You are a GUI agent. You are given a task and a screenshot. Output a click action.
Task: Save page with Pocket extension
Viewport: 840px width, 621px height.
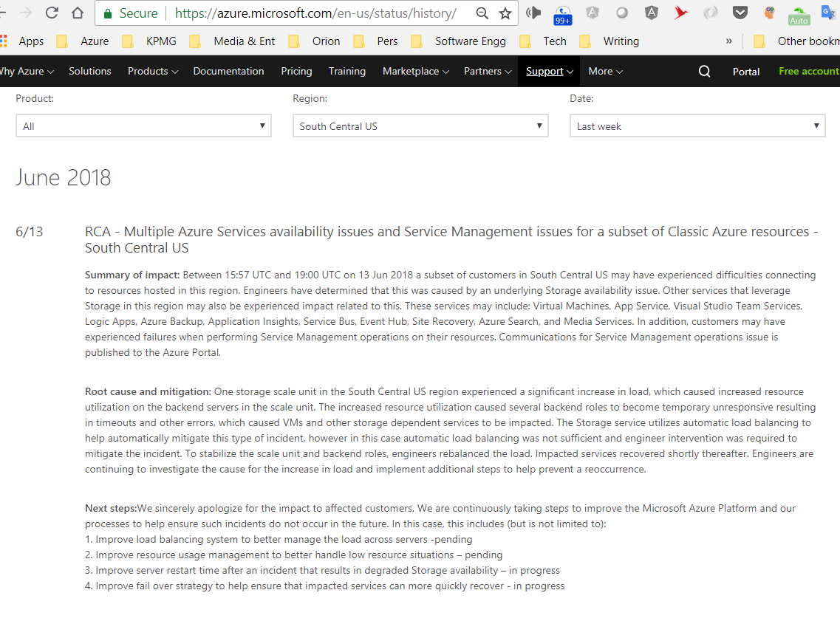[740, 13]
